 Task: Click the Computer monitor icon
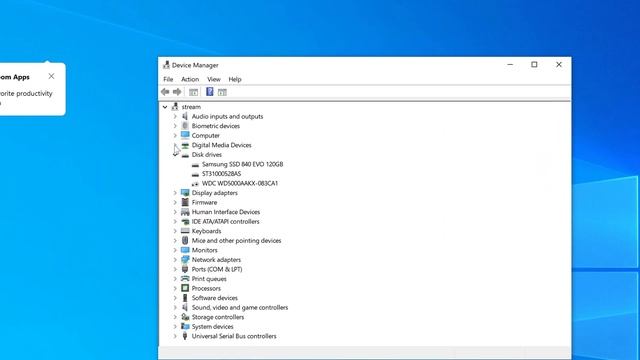tap(185, 135)
